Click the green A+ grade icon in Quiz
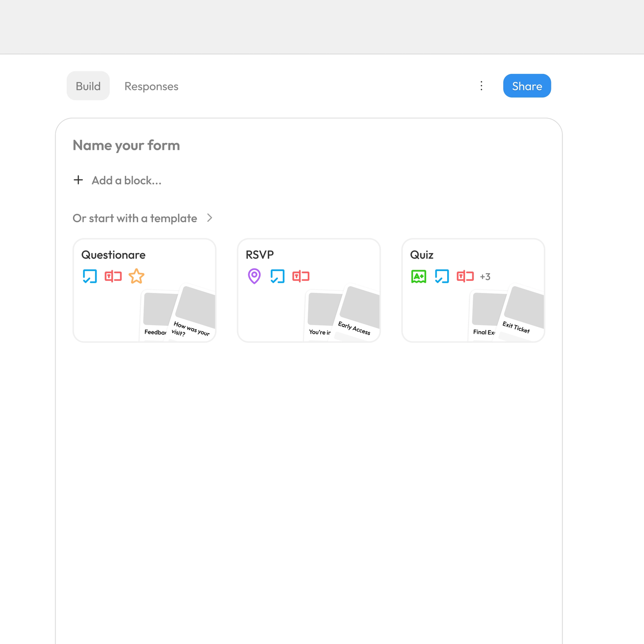644x644 pixels. point(419,276)
